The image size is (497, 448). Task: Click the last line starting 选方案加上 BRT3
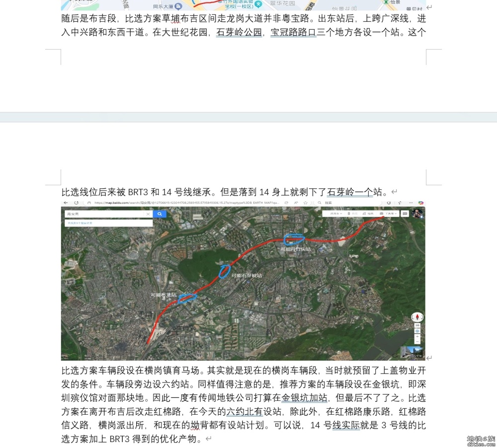(132, 439)
